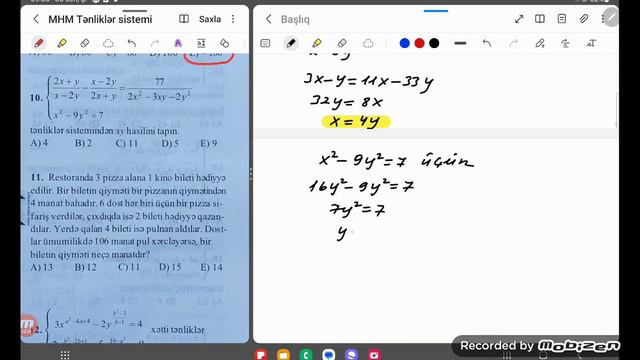Viewport: 640px width, 360px height.
Task: Select answer B) 2 for question 10
Action: coord(83,143)
